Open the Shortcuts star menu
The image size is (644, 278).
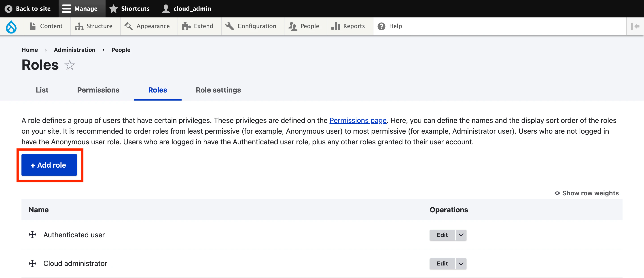tap(129, 9)
